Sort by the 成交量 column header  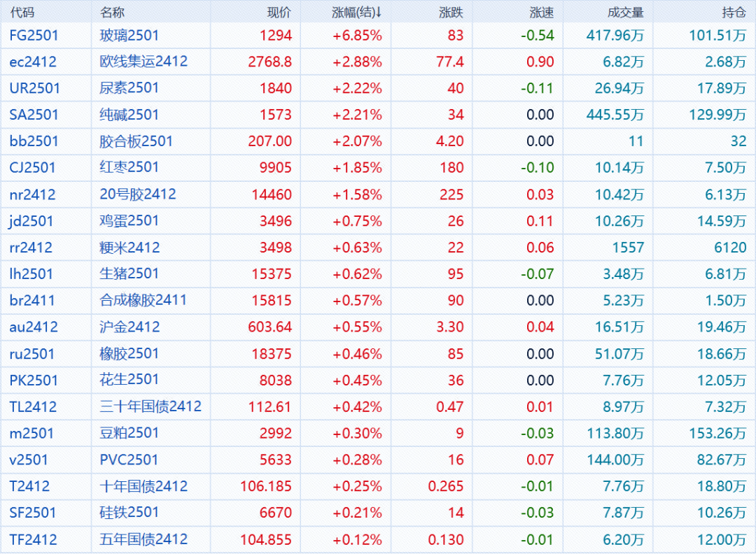click(625, 13)
